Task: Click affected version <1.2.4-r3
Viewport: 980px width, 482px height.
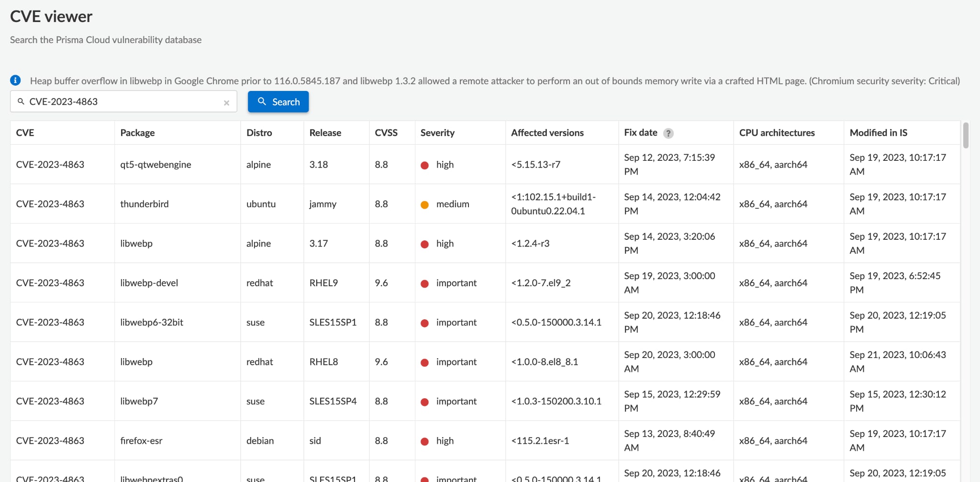Action: click(x=530, y=244)
